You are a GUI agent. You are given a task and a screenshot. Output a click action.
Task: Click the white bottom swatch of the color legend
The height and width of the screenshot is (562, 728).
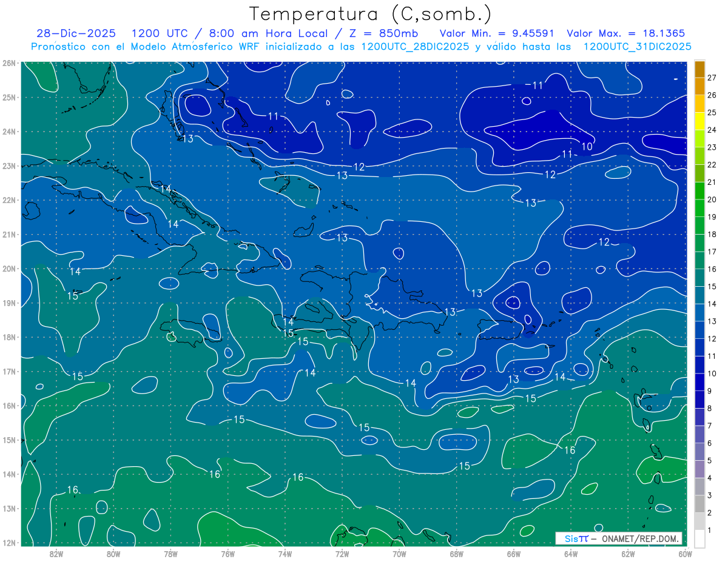700,538
